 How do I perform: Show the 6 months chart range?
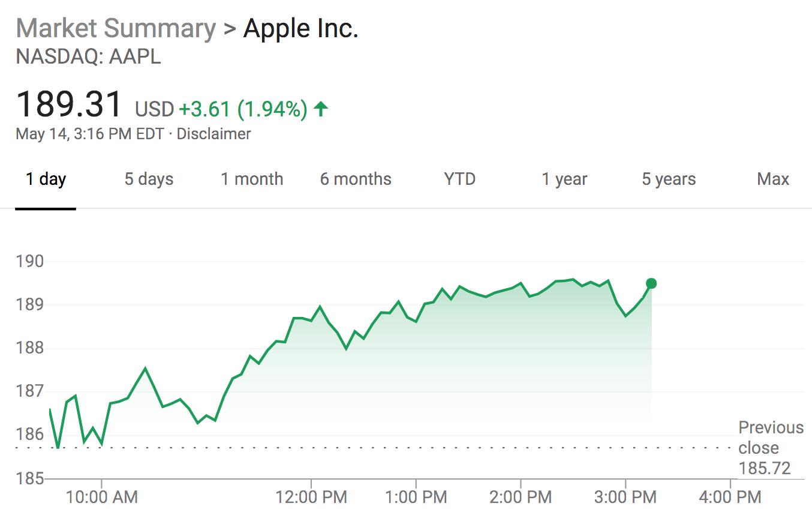(356, 179)
